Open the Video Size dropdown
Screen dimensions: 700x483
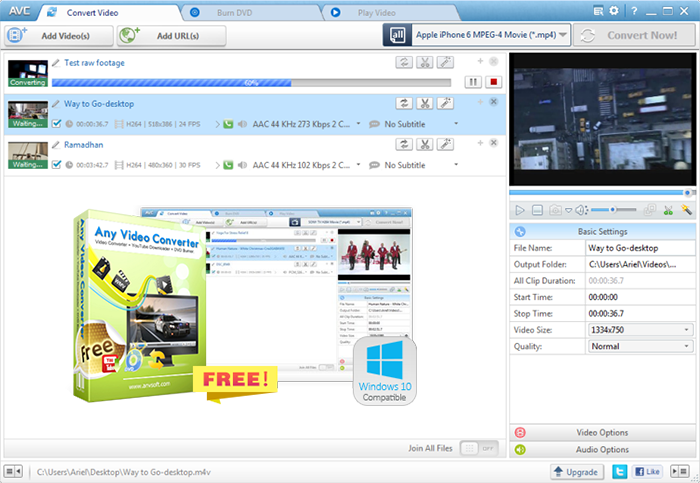(x=640, y=330)
